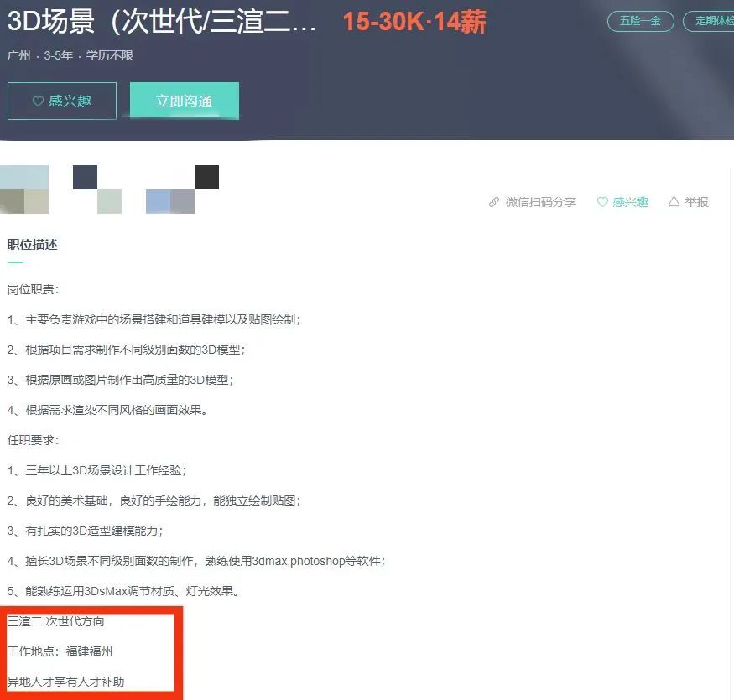Click the middle pixelated dark blue thumbnail
The height and width of the screenshot is (700, 734).
(96, 189)
